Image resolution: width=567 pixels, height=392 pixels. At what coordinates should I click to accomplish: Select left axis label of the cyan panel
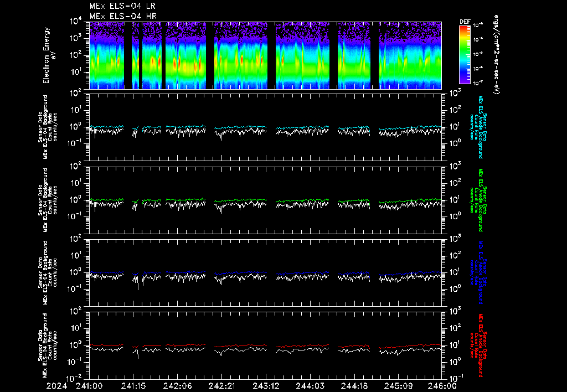[x=48, y=127]
